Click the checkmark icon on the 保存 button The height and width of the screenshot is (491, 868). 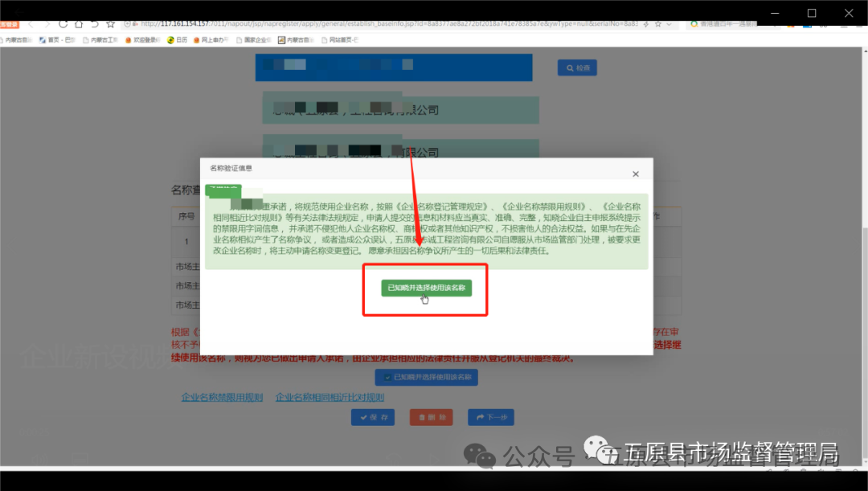pos(363,417)
